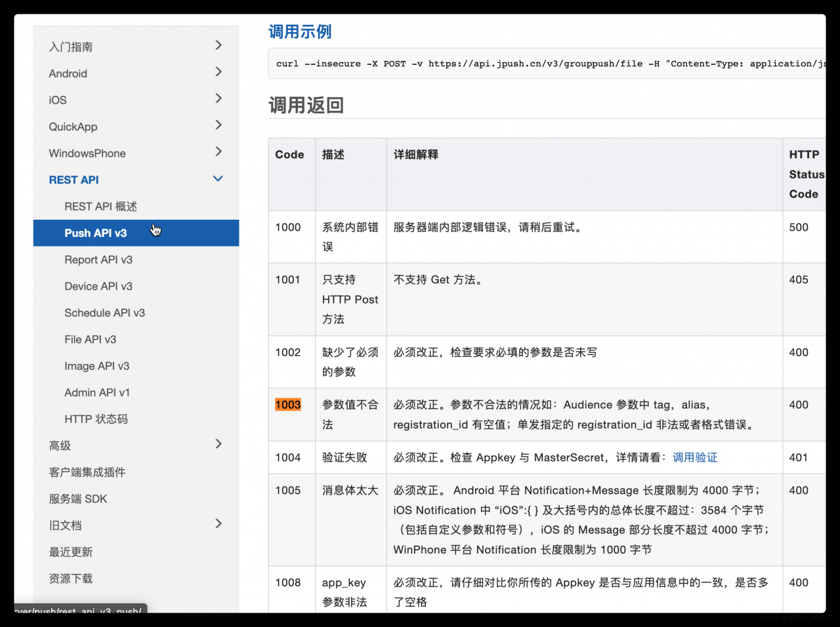Click the 只支持 HTTP Post 方法 cell
The height and width of the screenshot is (627, 840).
[350, 299]
